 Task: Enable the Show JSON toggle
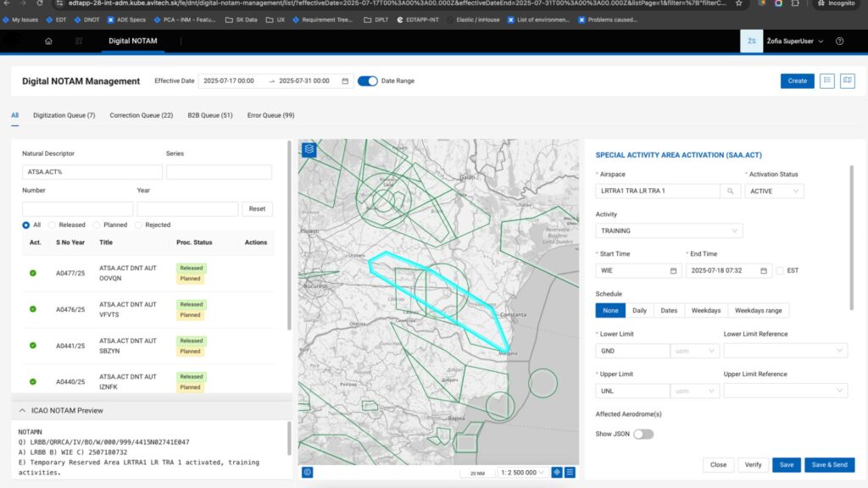coord(643,434)
